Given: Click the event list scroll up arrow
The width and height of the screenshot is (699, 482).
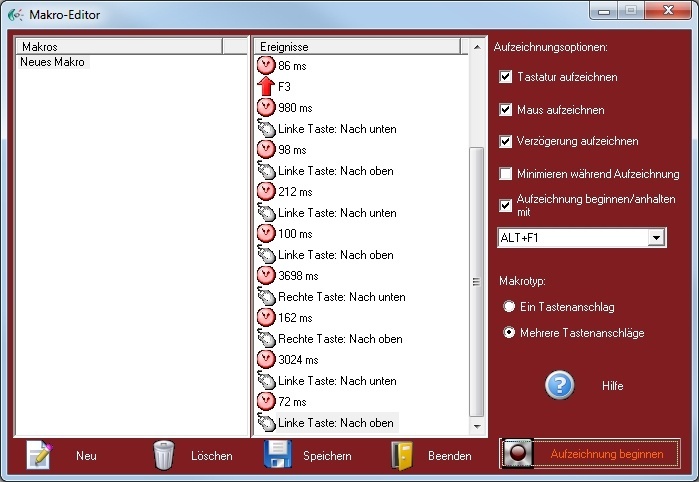Looking at the screenshot, I should (x=477, y=47).
